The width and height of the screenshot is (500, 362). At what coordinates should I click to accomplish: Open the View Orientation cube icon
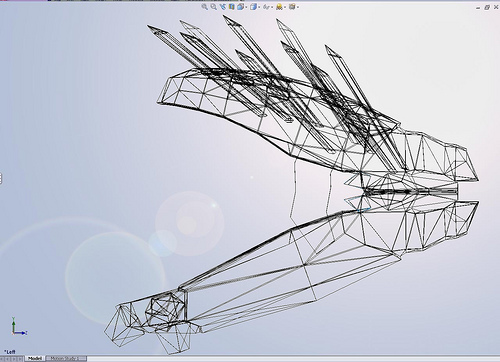pos(241,7)
